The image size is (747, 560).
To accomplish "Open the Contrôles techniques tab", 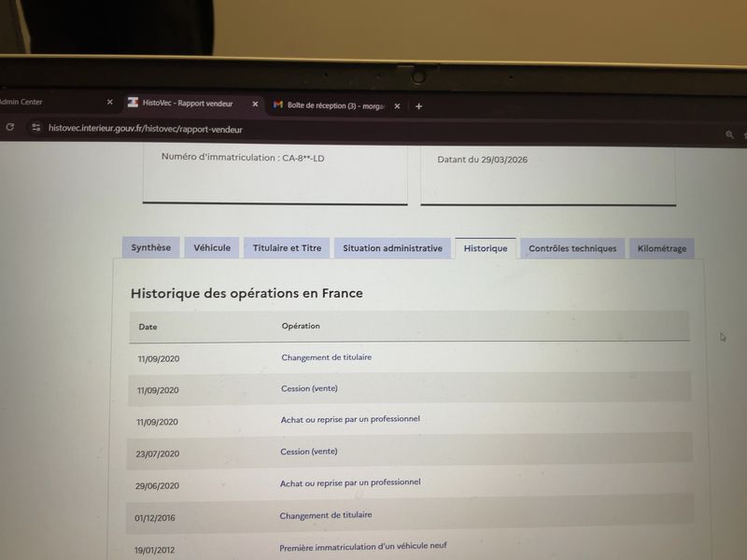I will 572,248.
